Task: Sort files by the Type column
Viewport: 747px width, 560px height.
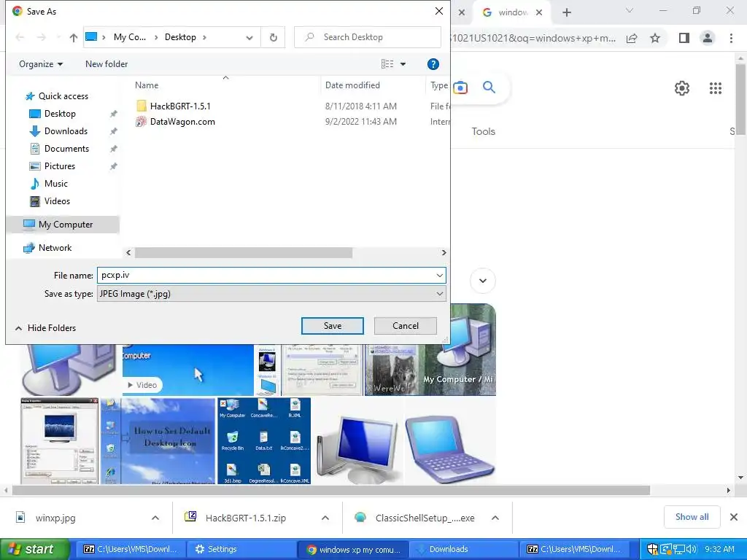Action: (x=438, y=85)
